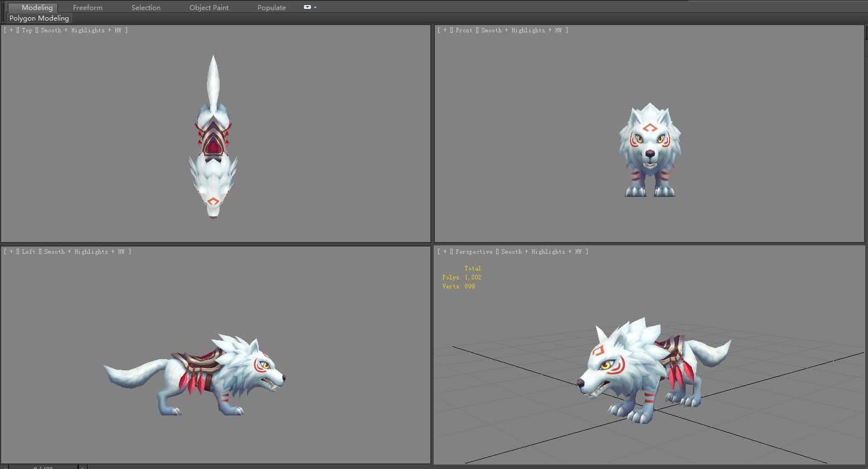Open the Top viewport [+] general menu
Viewport: 868px width, 469px height.
[x=11, y=30]
